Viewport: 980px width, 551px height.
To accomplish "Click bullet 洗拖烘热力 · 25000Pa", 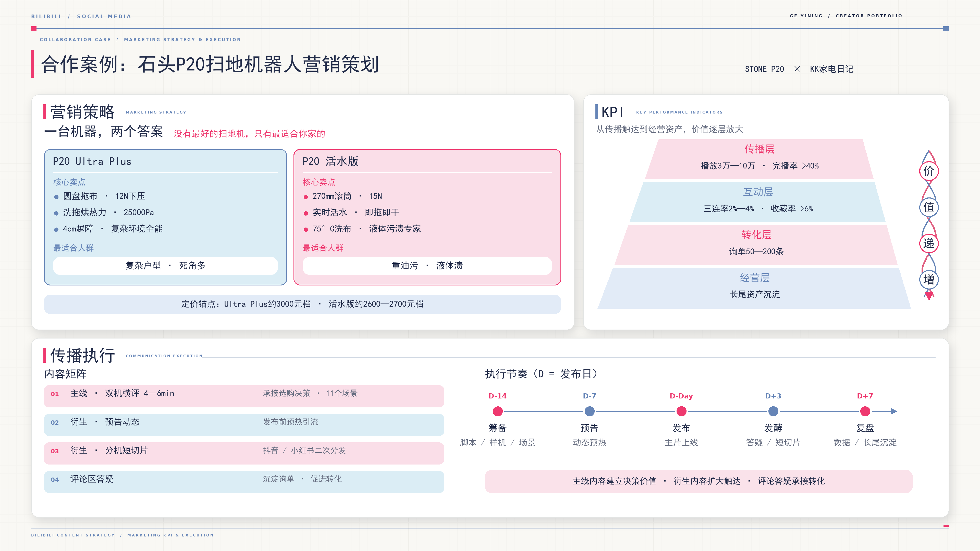I will (x=104, y=212).
